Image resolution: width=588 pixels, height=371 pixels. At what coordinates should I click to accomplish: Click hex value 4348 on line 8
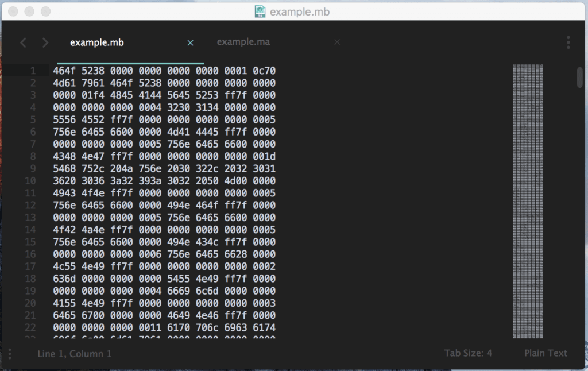coord(64,156)
